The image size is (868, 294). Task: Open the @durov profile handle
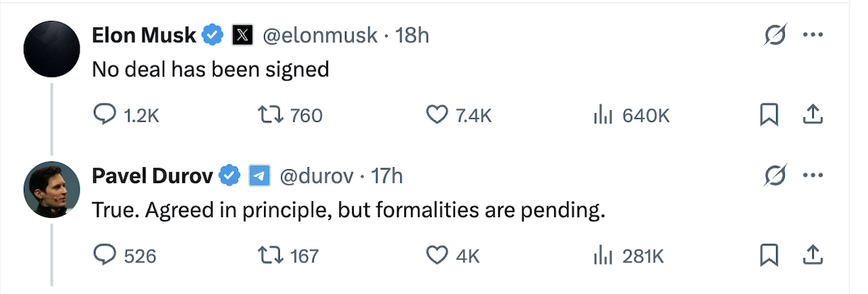coord(316,176)
